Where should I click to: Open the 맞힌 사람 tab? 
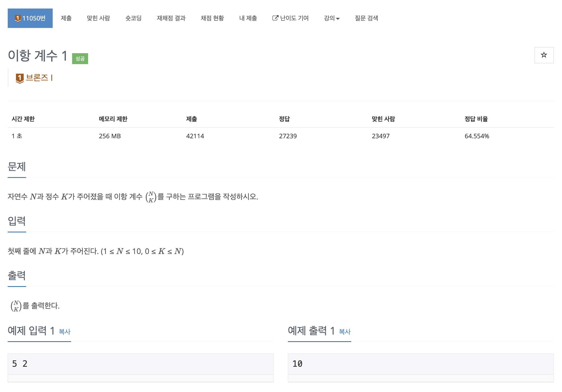coord(98,18)
